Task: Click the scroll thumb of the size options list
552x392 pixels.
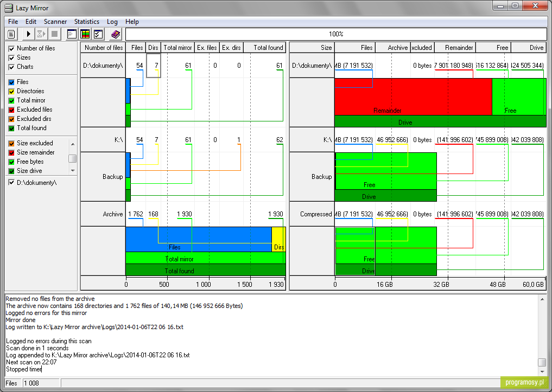Action: tap(73, 158)
